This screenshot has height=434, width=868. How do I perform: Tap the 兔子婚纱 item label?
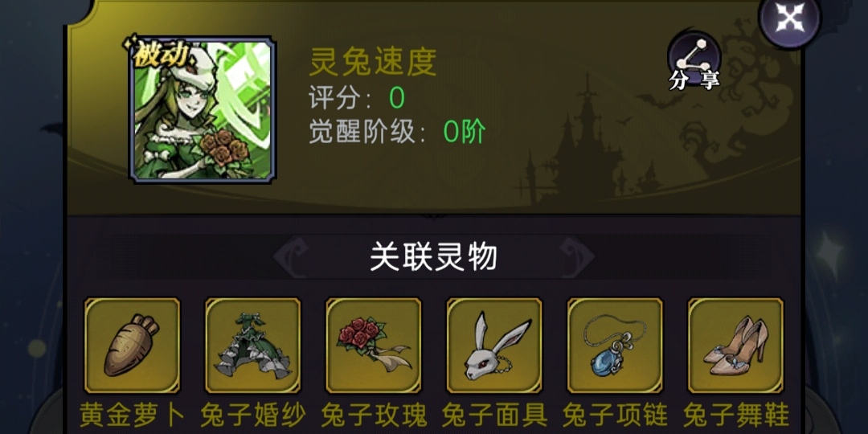pyautogui.click(x=253, y=415)
